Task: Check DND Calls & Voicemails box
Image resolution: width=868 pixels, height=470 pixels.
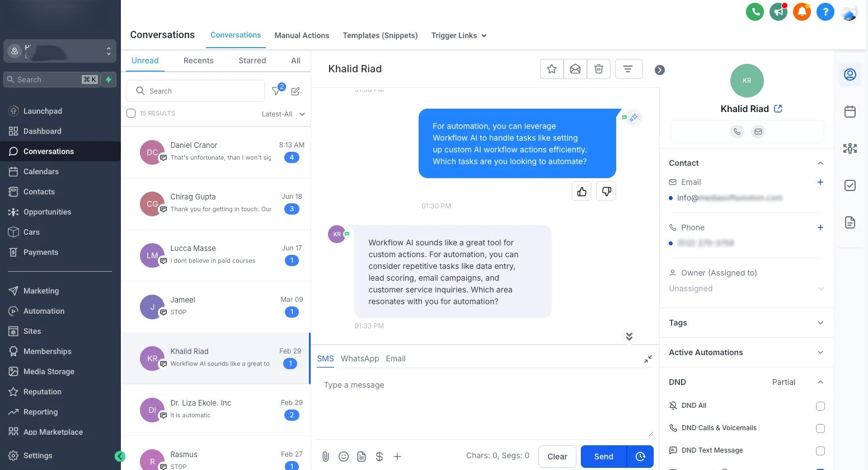Action: click(x=820, y=429)
